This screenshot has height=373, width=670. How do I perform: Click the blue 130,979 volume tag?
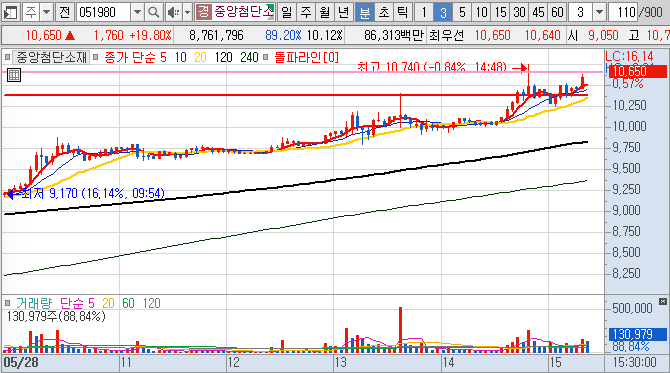pos(638,334)
